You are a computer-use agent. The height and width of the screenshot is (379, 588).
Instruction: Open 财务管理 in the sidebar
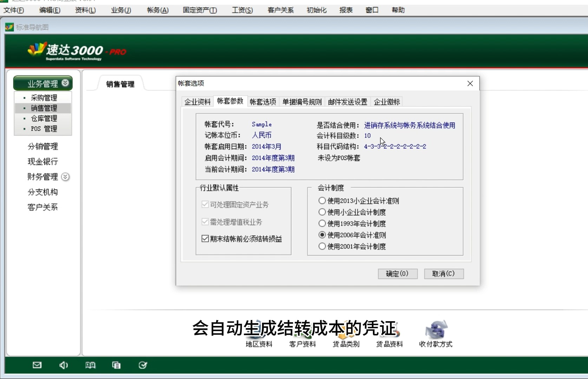[43, 177]
